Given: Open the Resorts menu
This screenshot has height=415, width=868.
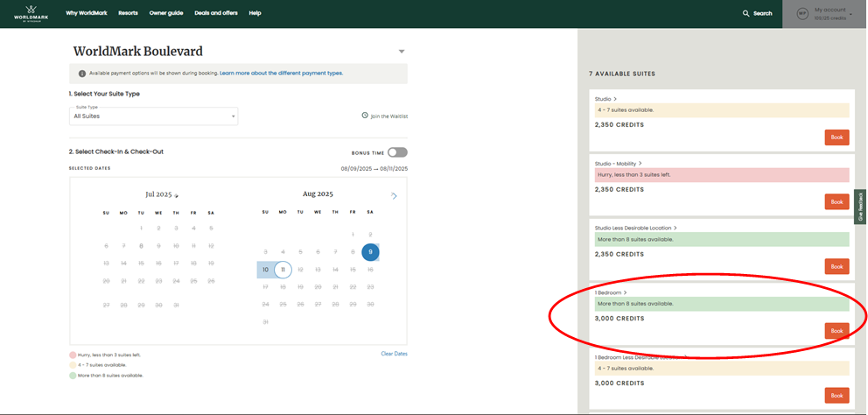Looking at the screenshot, I should coord(128,13).
